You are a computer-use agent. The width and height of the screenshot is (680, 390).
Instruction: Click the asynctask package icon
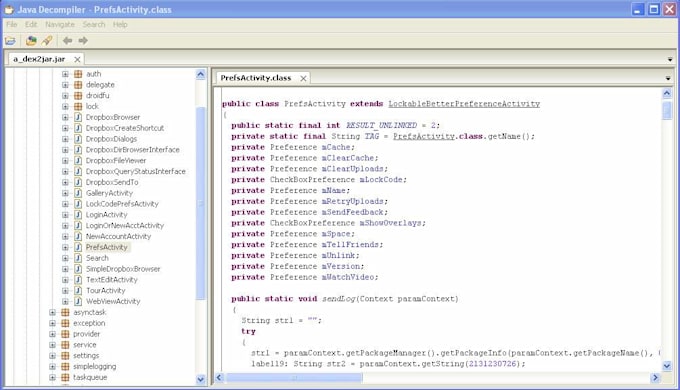[65, 312]
